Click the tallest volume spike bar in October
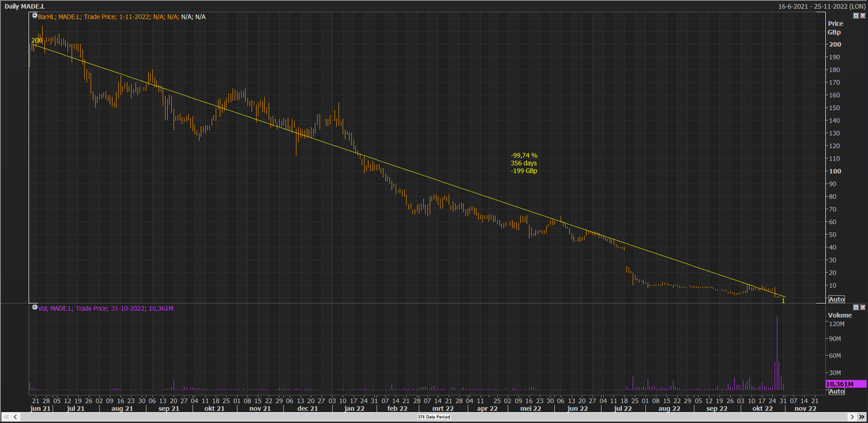868x423 pixels. click(777, 353)
